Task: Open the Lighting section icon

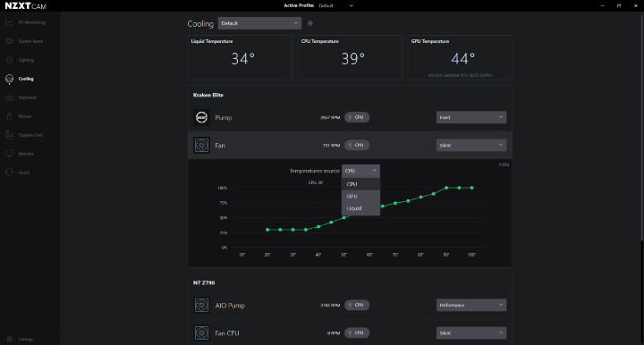Action: point(10,60)
